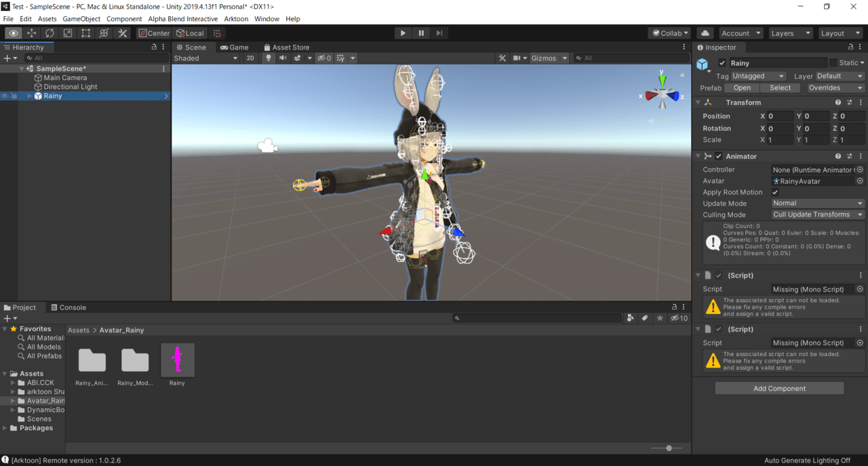Toggle scene audio speaker icon
This screenshot has width=868, height=466.
point(283,58)
